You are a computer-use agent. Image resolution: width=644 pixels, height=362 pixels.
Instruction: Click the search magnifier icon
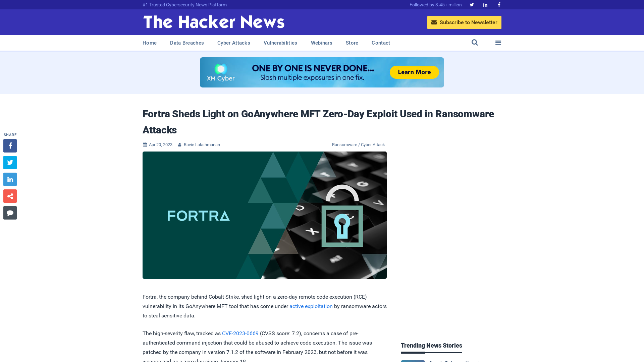[x=475, y=43]
